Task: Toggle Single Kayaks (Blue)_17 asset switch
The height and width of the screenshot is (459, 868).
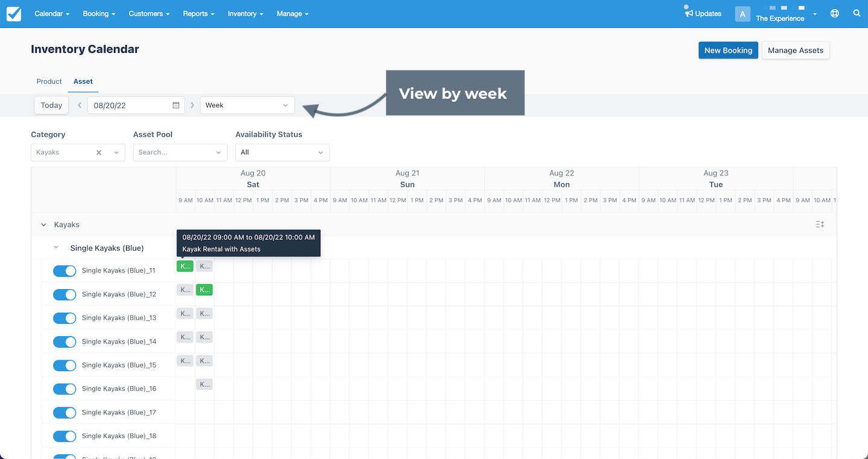Action: click(64, 413)
